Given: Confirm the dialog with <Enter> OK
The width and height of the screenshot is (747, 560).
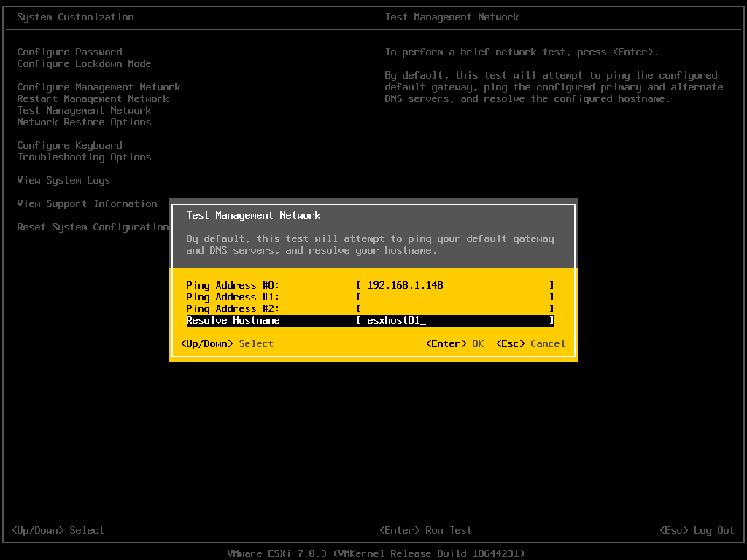Looking at the screenshot, I should click(455, 344).
